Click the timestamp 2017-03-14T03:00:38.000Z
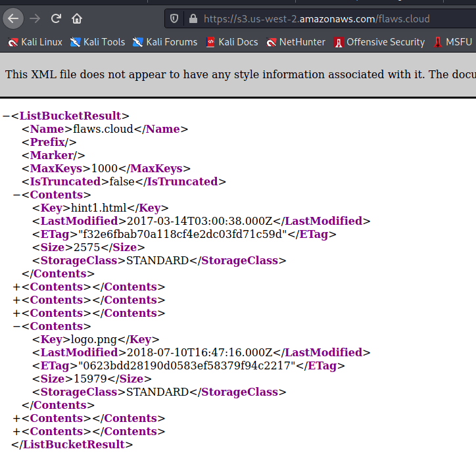This screenshot has height=468, width=476. click(200, 221)
